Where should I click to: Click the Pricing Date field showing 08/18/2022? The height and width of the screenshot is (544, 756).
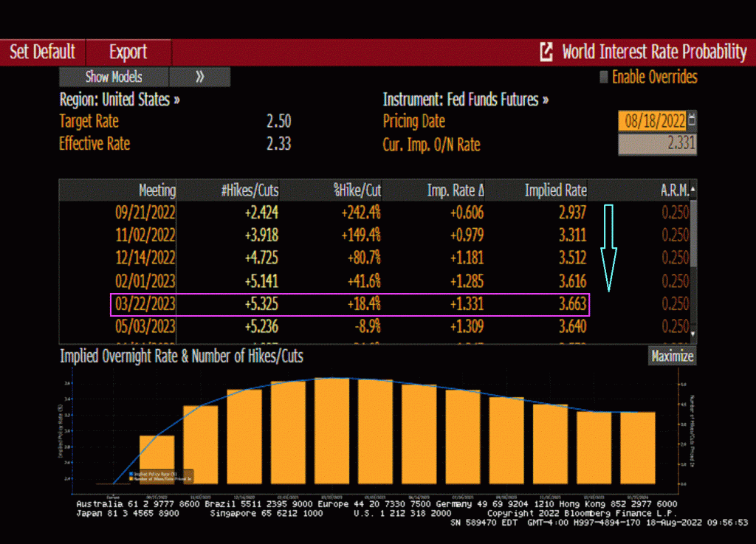(x=652, y=120)
